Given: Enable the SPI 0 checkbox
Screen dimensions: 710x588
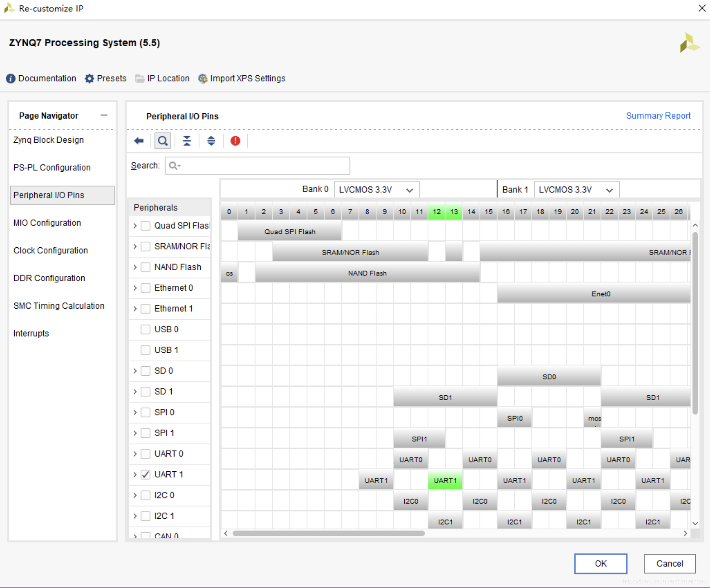Looking at the screenshot, I should (x=145, y=412).
